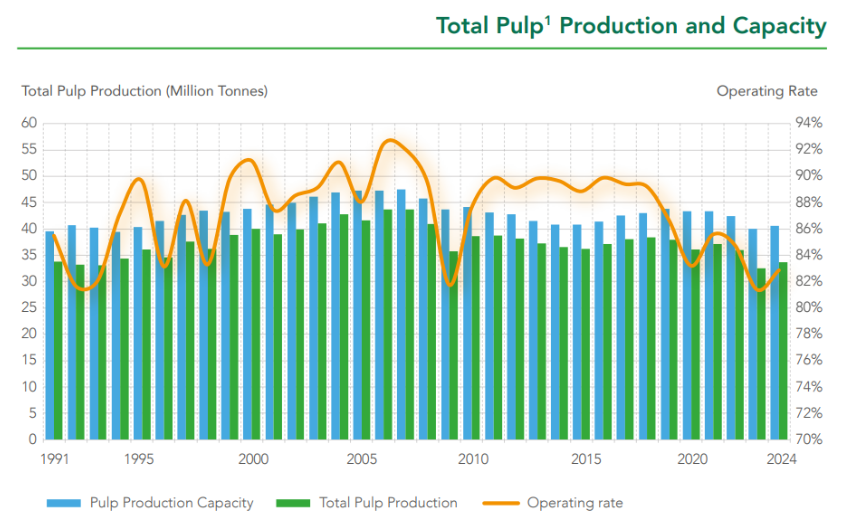Viewport: 853px width, 514px height.
Task: Click the 5 left axis value
Action: click(33, 413)
